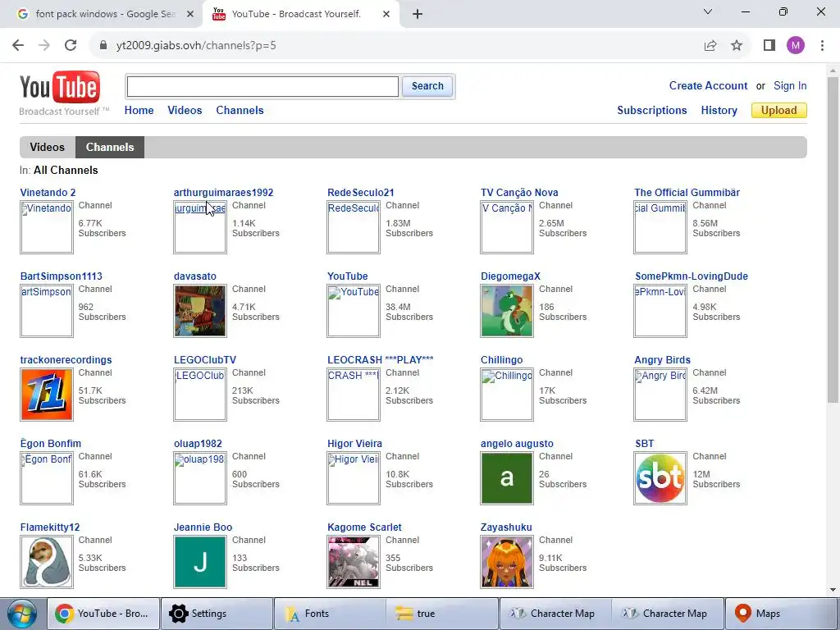Reload the page with refresh icon
Screen dimensions: 840x630
[x=71, y=46]
